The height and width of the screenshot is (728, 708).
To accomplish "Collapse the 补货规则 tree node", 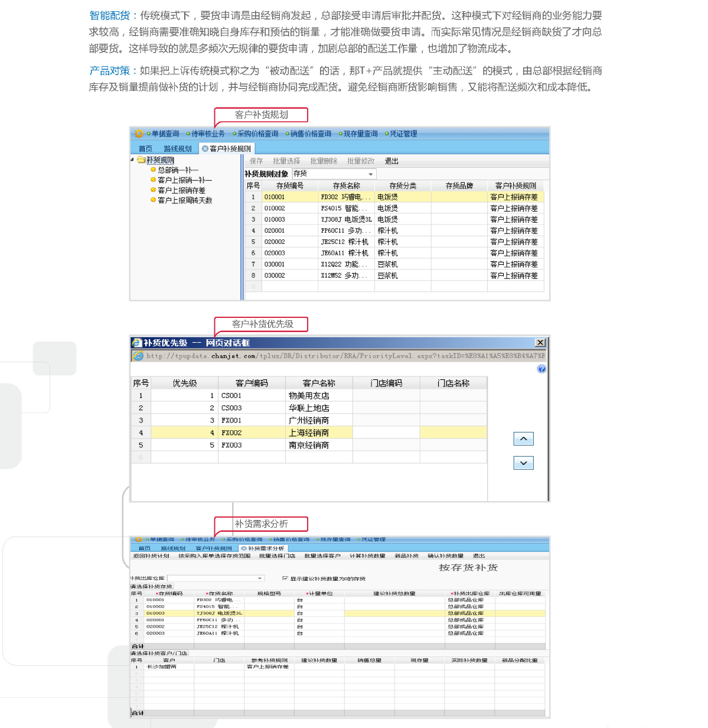I will [x=132, y=160].
